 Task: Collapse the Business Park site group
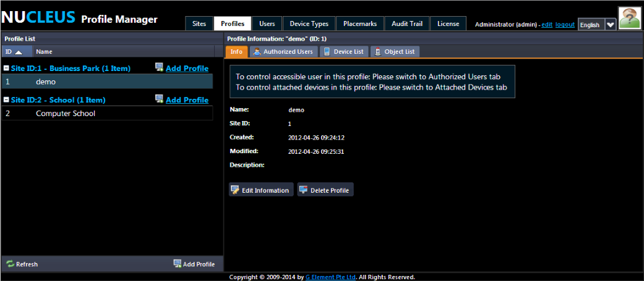point(7,69)
